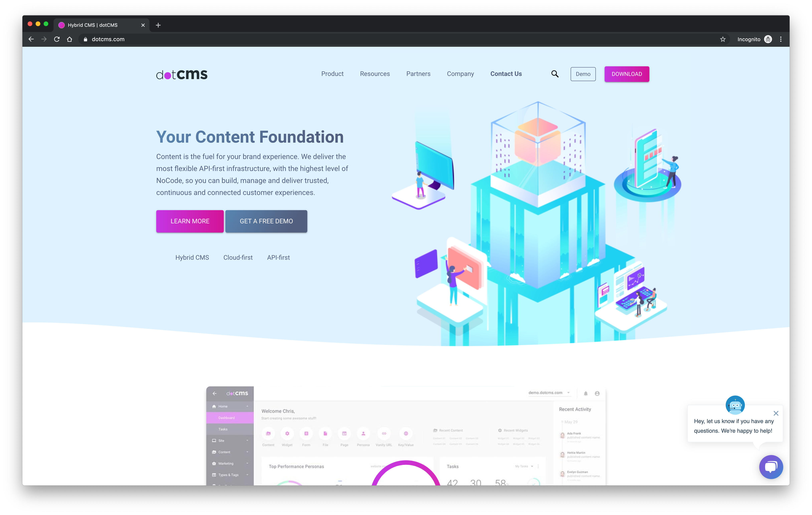Click the DOWNLOAD button in navbar
The image size is (812, 515).
[x=626, y=73]
